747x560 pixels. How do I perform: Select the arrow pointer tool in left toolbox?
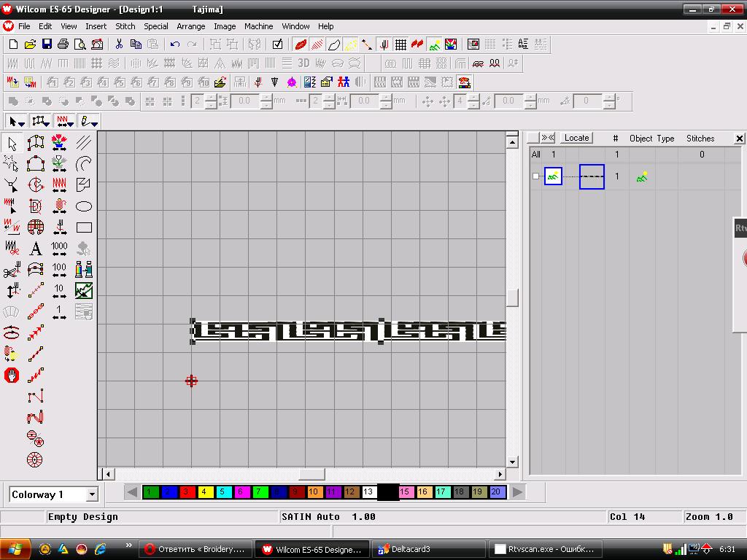point(12,144)
